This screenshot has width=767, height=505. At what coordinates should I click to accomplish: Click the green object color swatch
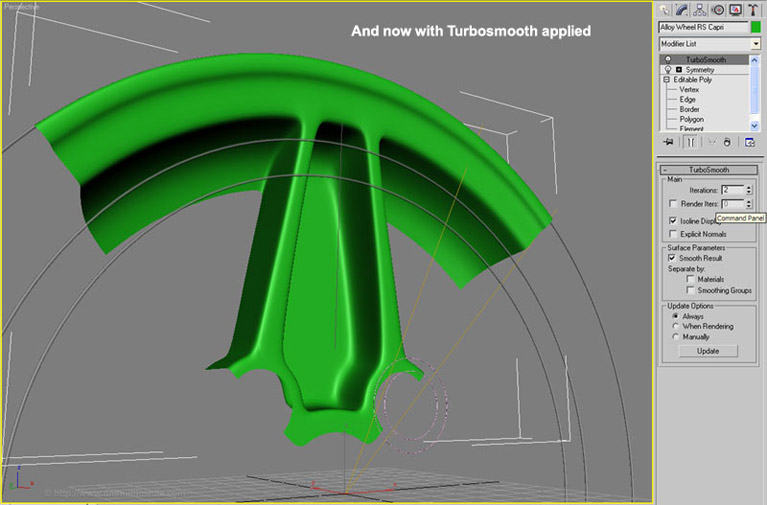(x=755, y=27)
